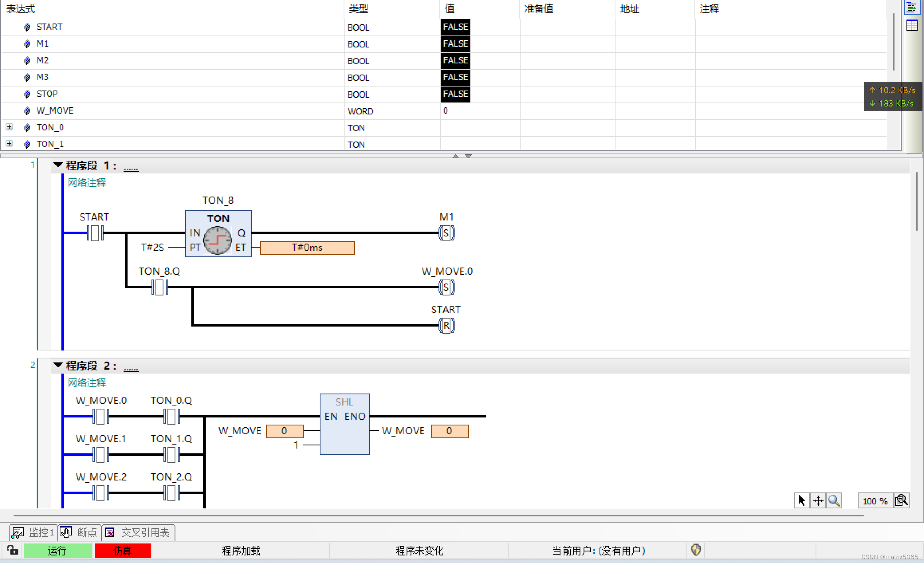Collapse 程序段 2 network
The height and width of the screenshot is (563, 924).
pos(58,365)
